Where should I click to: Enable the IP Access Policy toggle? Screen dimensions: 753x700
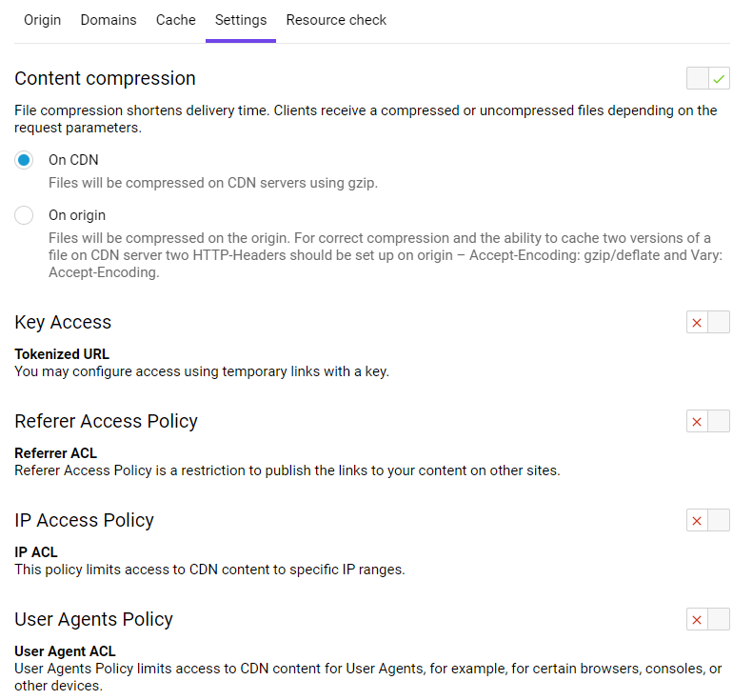click(x=708, y=520)
